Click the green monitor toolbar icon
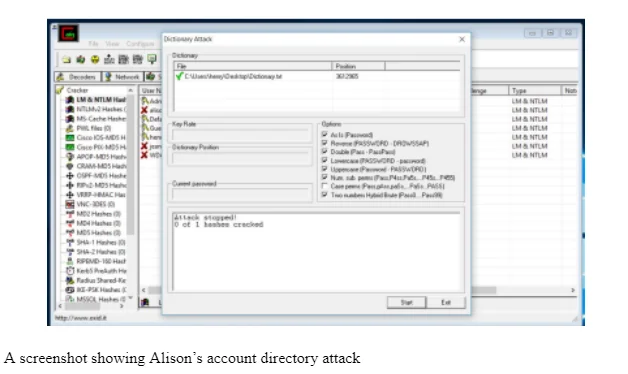 click(152, 59)
